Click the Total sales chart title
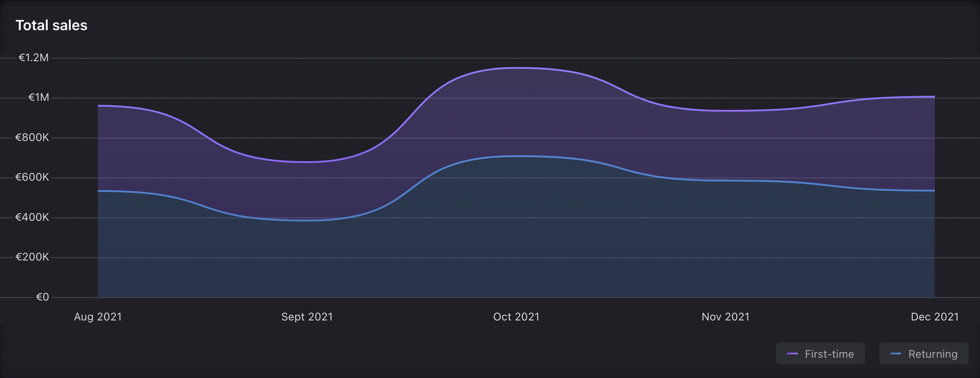This screenshot has height=378, width=980. [x=51, y=25]
